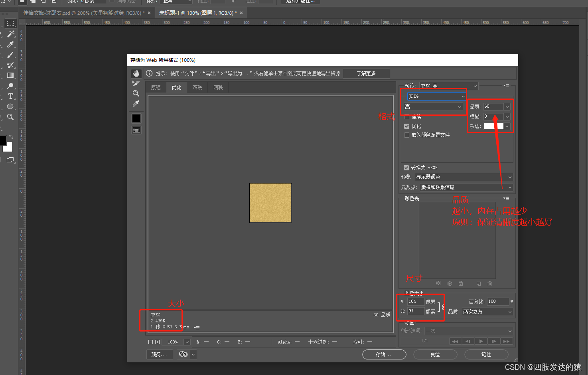Select the Slice Select tool in the dialog
The height and width of the screenshot is (375, 588).
(x=136, y=83)
